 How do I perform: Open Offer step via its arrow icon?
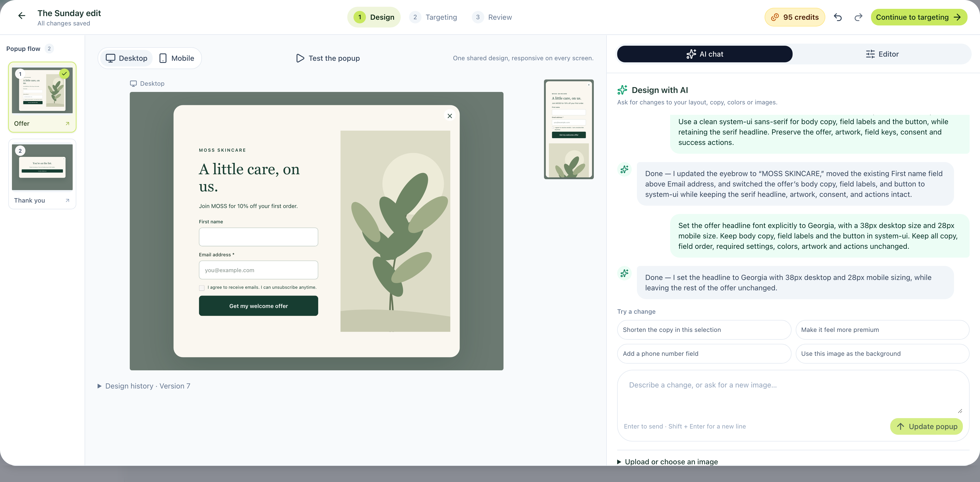pyautogui.click(x=67, y=123)
